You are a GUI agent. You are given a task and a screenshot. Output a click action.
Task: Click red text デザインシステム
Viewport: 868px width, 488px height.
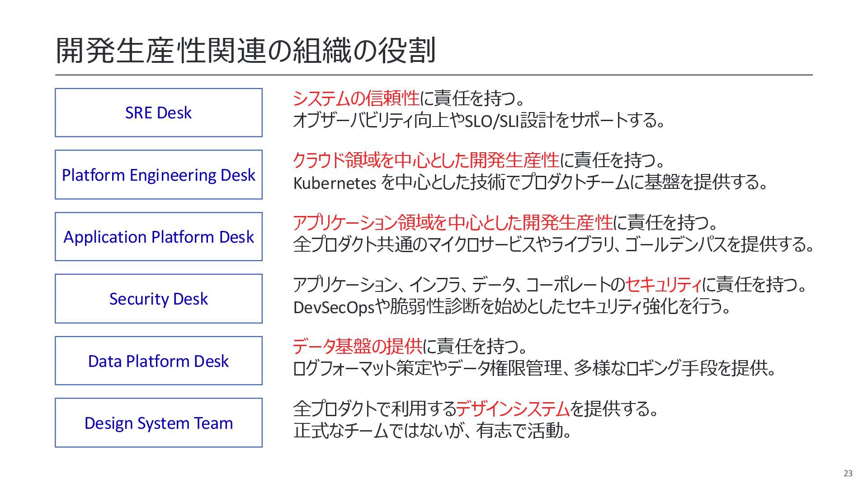513,408
